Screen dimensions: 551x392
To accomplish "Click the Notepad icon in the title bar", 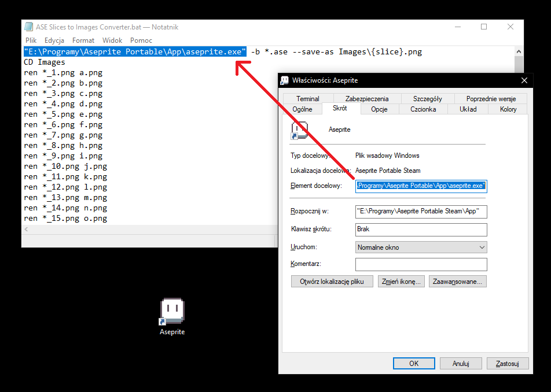I will point(29,27).
